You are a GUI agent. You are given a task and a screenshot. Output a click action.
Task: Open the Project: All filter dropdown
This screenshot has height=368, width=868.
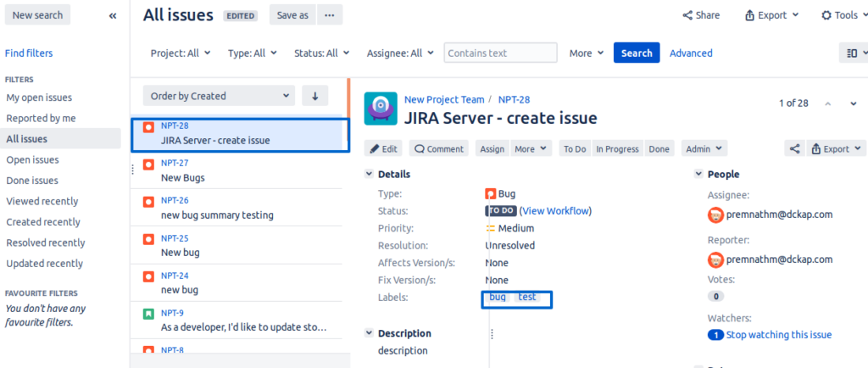[181, 53]
